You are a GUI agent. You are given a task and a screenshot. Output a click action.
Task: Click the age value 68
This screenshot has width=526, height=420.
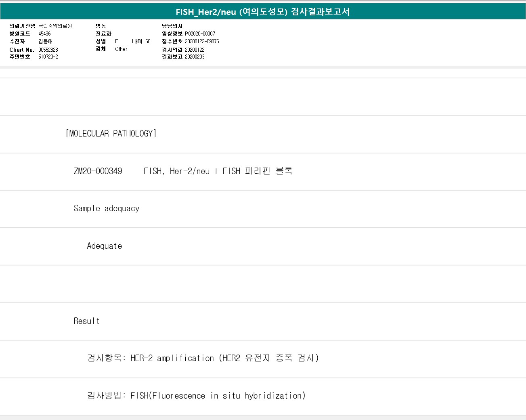pyautogui.click(x=148, y=41)
